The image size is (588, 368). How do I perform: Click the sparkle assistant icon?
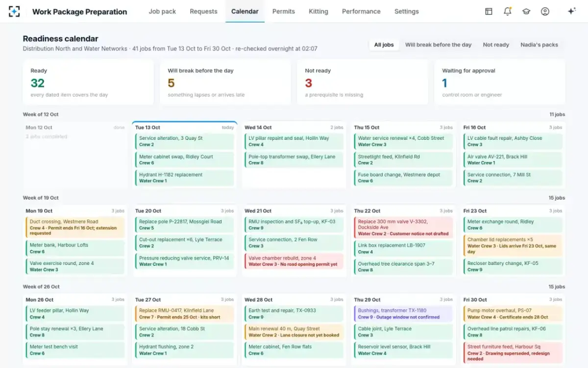[x=571, y=11]
